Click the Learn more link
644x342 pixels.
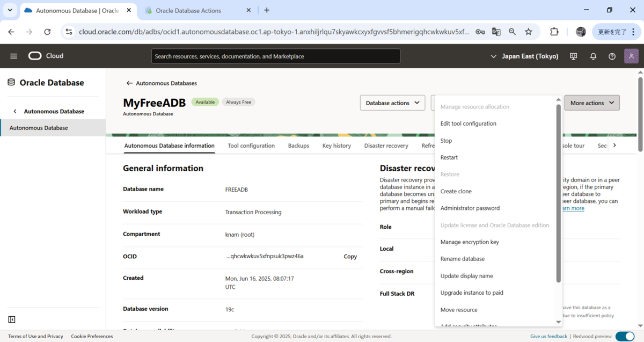coord(572,208)
